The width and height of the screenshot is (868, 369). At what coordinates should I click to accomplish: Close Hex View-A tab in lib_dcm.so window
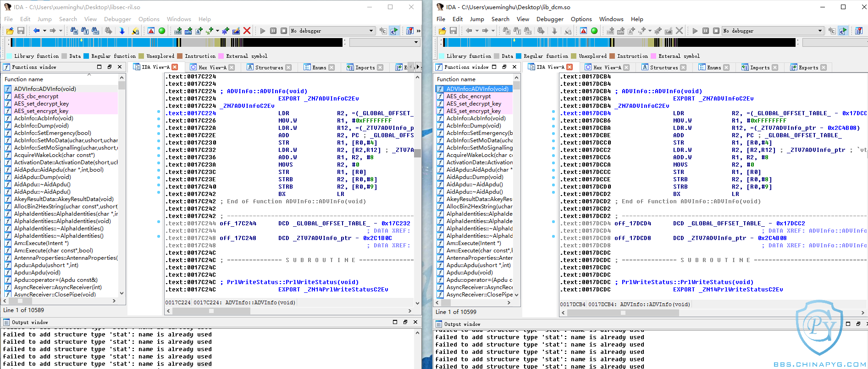coord(626,67)
